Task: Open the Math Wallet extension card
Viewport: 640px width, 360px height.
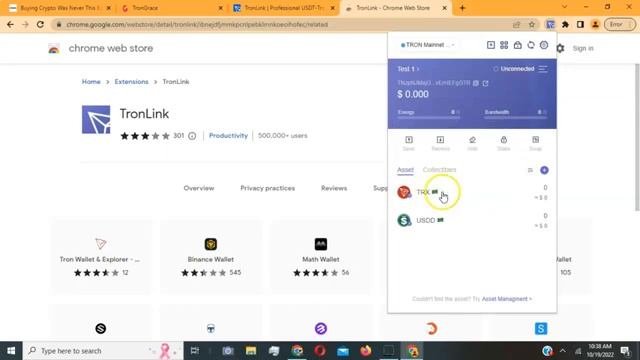Action: [x=321, y=257]
